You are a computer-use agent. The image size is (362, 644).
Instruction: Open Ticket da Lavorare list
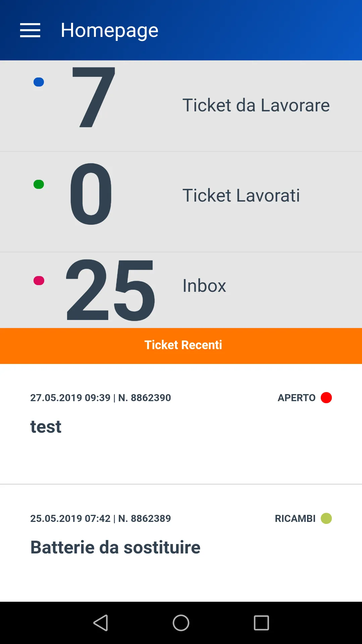(181, 106)
